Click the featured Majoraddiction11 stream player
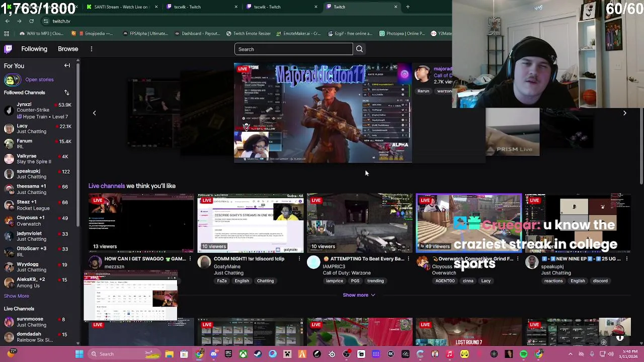The image size is (644, 362). [323, 113]
